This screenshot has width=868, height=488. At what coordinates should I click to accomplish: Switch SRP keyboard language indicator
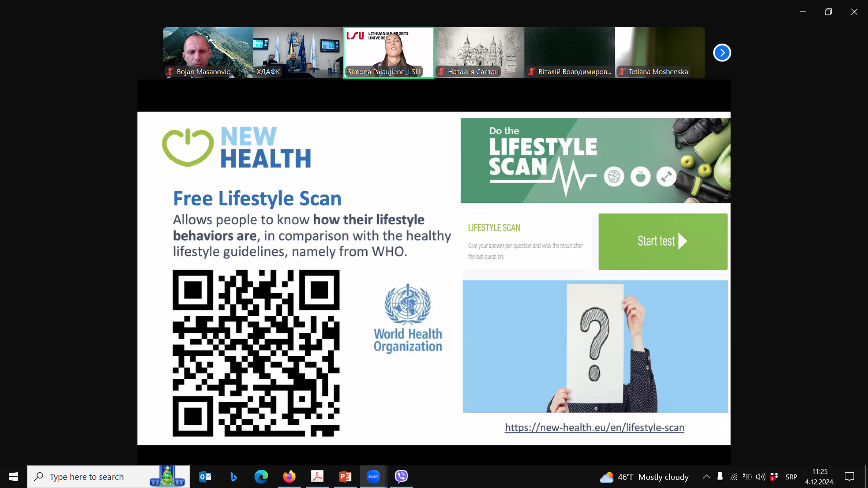791,477
